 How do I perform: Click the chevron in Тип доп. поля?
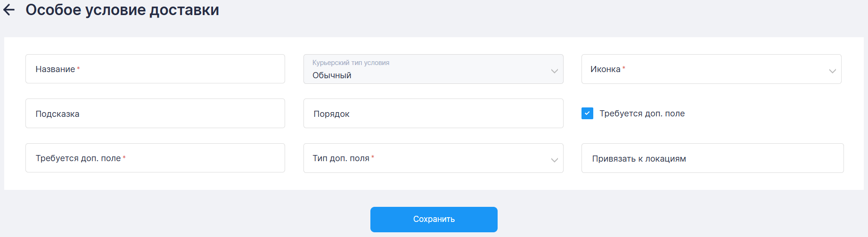coord(554,160)
